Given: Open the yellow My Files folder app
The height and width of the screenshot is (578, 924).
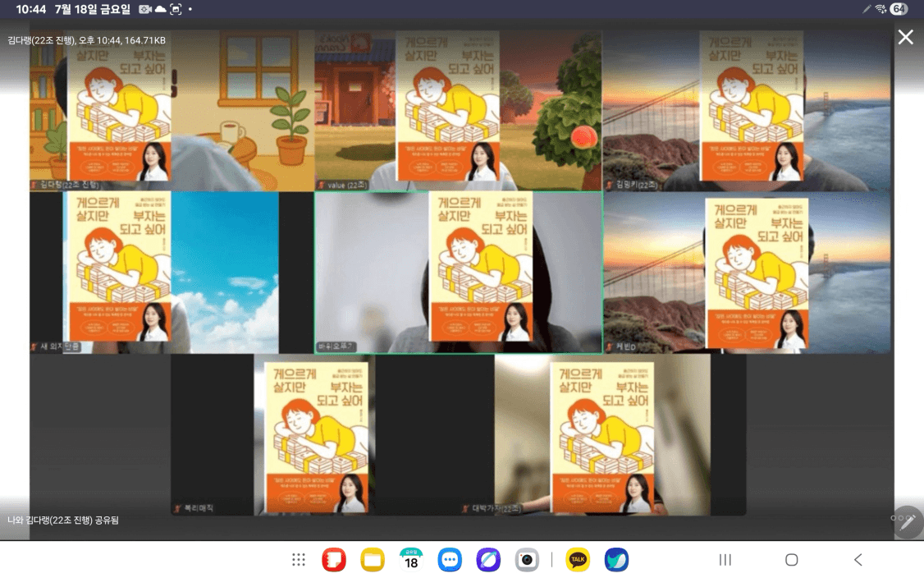Looking at the screenshot, I should (373, 560).
